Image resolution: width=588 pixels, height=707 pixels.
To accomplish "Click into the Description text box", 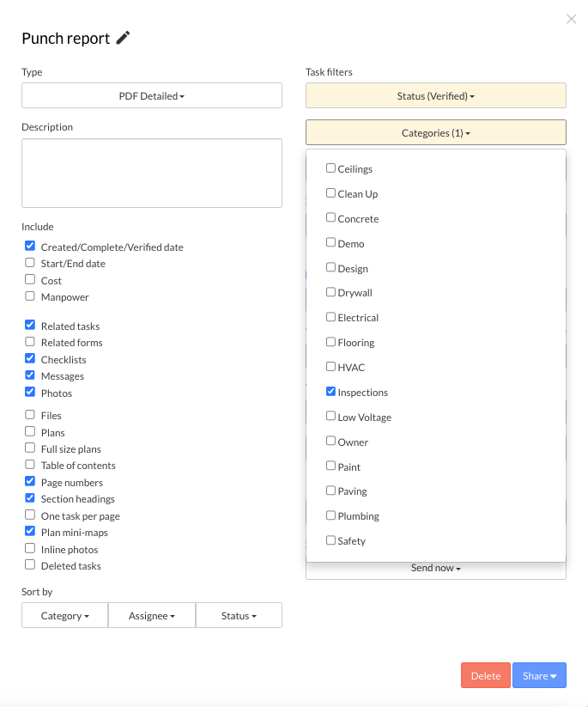I will [152, 173].
